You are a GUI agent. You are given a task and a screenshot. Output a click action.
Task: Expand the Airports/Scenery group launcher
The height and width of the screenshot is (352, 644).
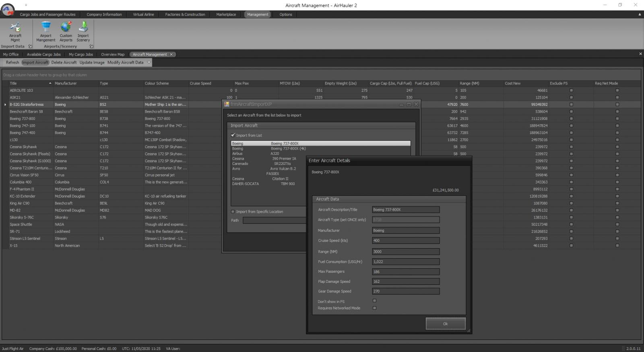coord(91,47)
